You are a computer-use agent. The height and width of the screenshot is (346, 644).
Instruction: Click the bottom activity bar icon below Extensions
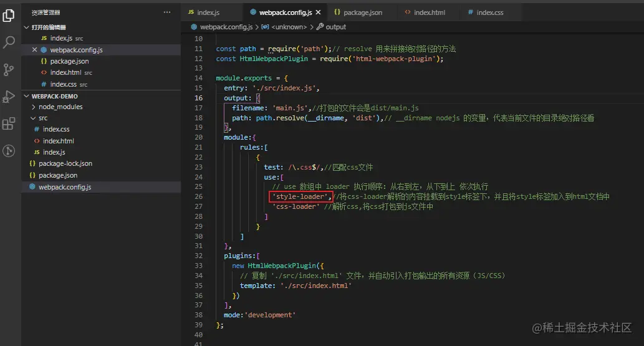pyautogui.click(x=9, y=150)
